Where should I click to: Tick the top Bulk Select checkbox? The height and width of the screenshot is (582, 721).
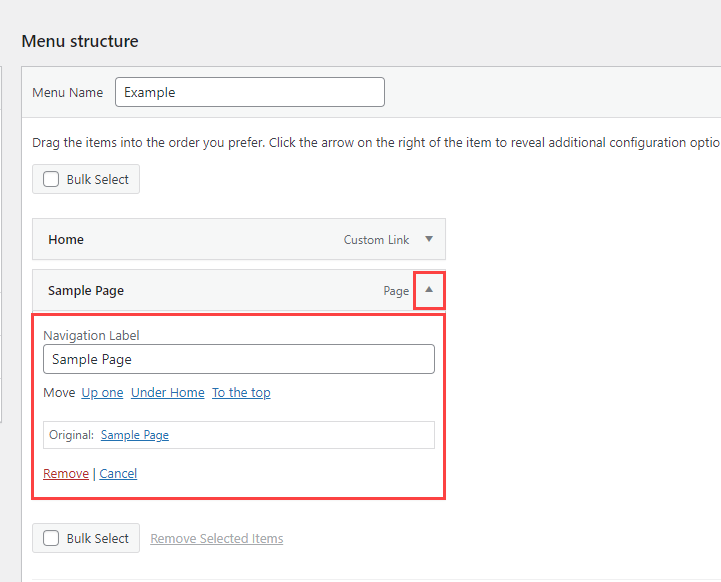(52, 180)
